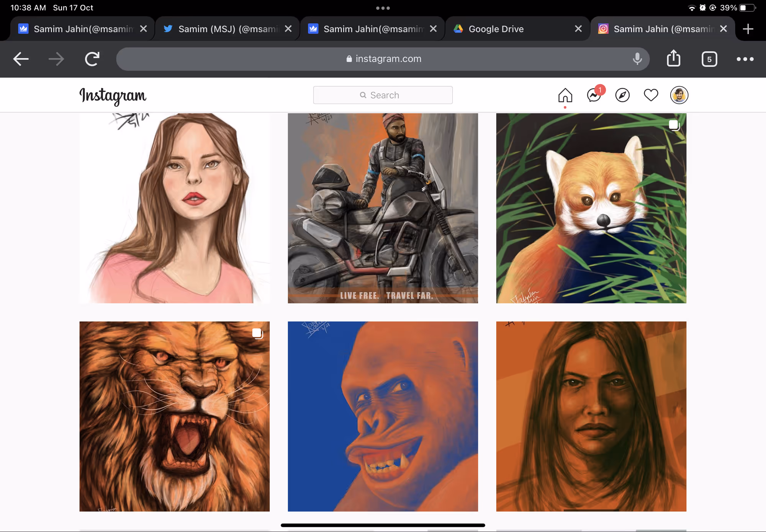Close the Google Drive tab

[578, 29]
